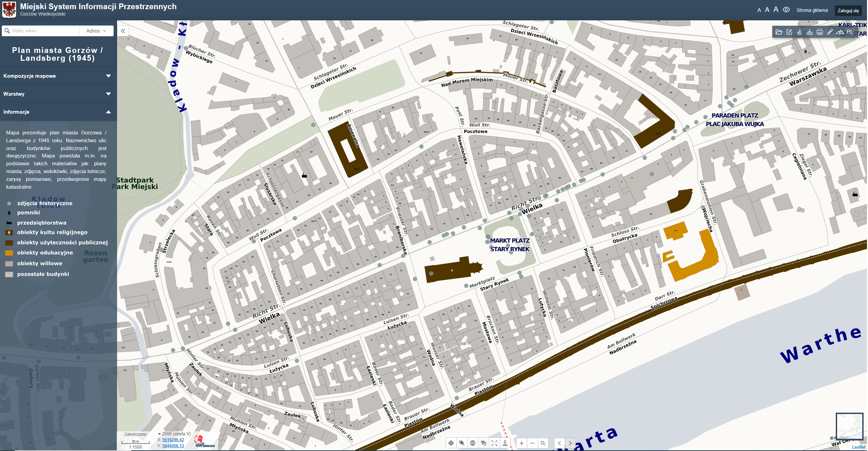This screenshot has height=451, width=868.
Task: Click the fullscreen arrows icon
Action: [494, 443]
